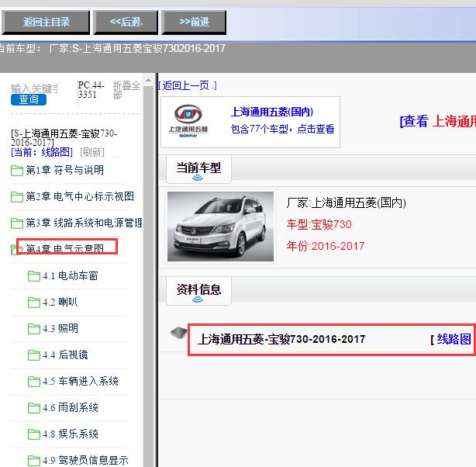This screenshot has height=467, width=476.
Task: Click folder icon beside 4.2 喇叭
Action: point(34,303)
